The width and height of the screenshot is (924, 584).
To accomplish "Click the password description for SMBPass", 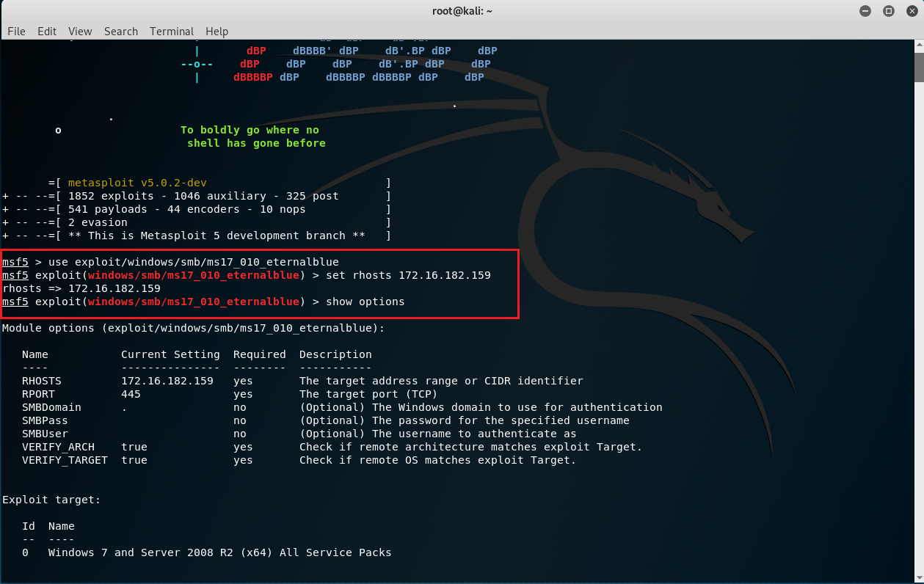I will pos(465,420).
